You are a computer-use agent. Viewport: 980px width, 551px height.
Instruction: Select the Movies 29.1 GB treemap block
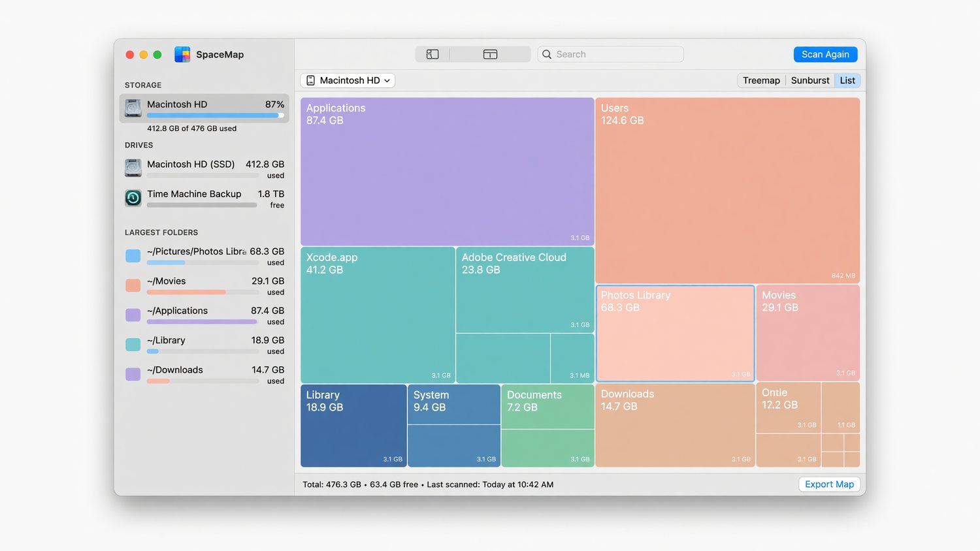(808, 332)
